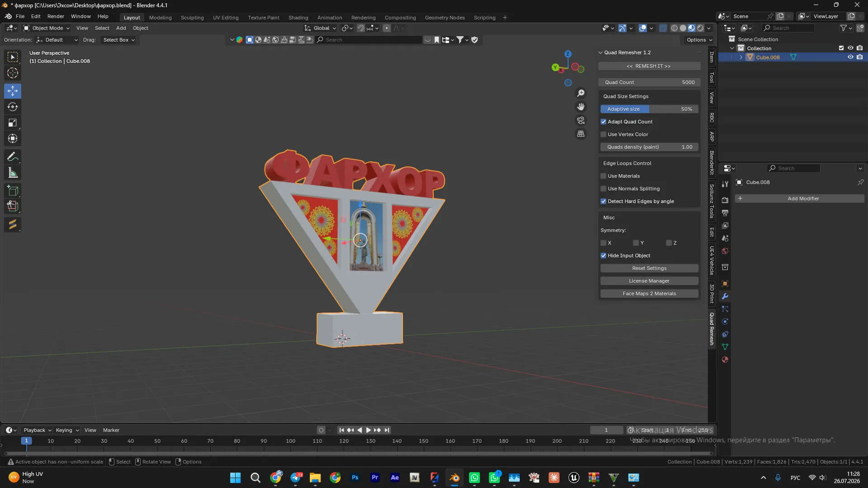This screenshot has width=868, height=488.
Task: Toggle Hide Input Object checkbox
Action: tap(603, 256)
